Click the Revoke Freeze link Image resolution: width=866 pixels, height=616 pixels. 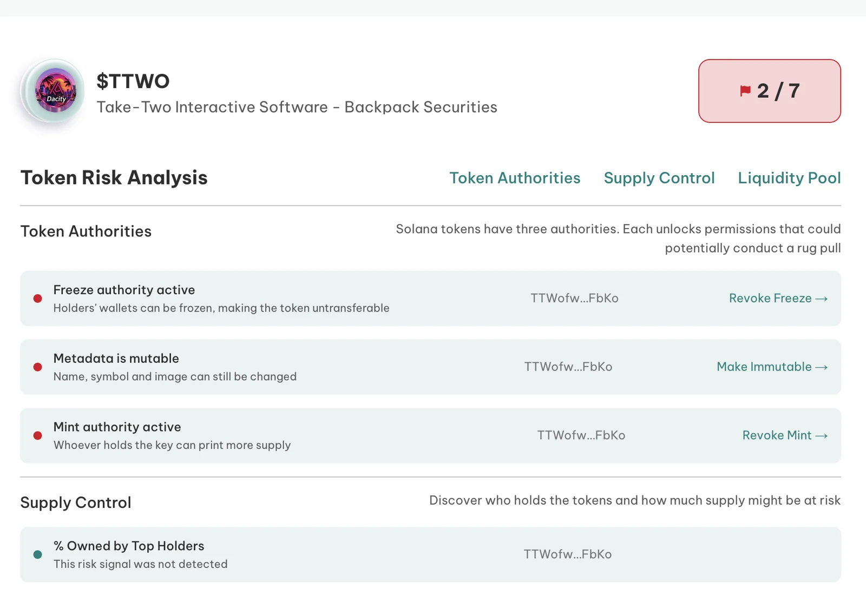[x=778, y=298]
